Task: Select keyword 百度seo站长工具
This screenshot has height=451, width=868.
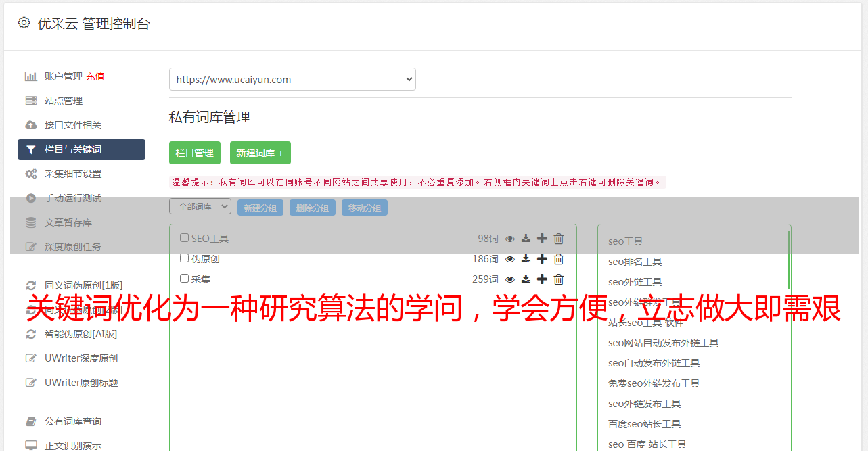Action: (x=645, y=424)
